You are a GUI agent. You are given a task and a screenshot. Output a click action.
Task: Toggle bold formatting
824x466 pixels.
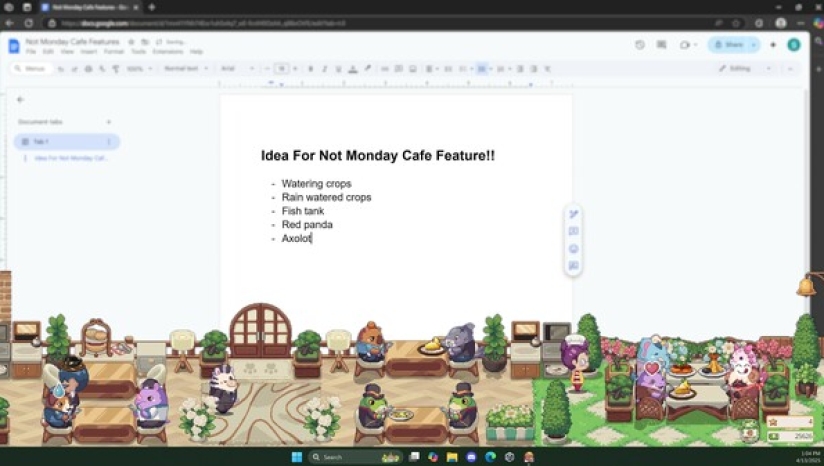click(x=310, y=69)
